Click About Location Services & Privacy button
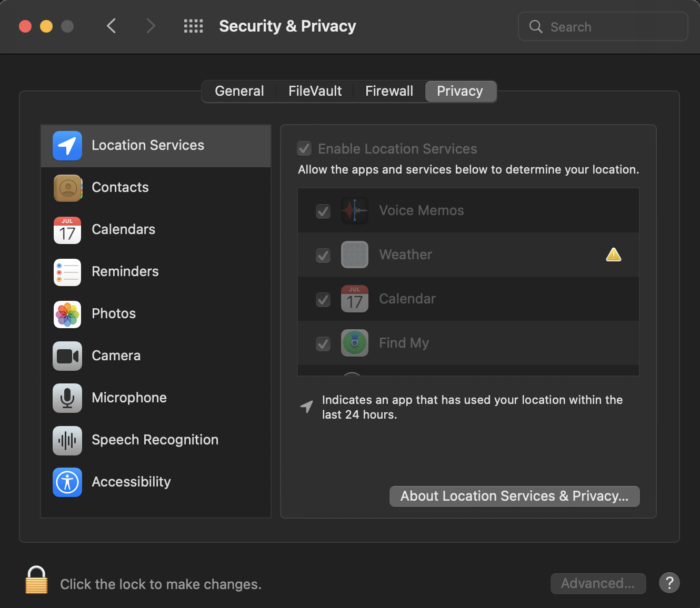The width and height of the screenshot is (700, 608). click(515, 496)
